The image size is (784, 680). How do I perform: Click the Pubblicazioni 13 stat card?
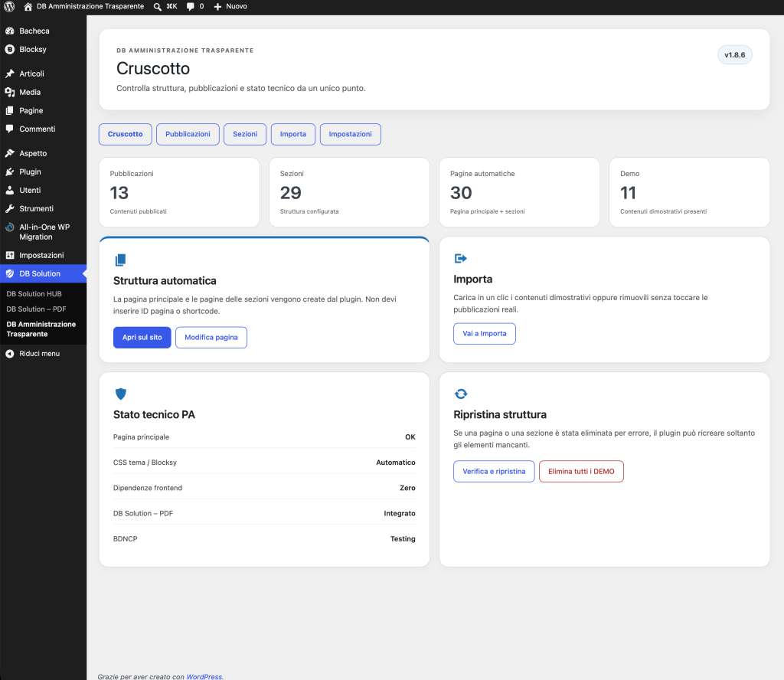[x=179, y=192]
